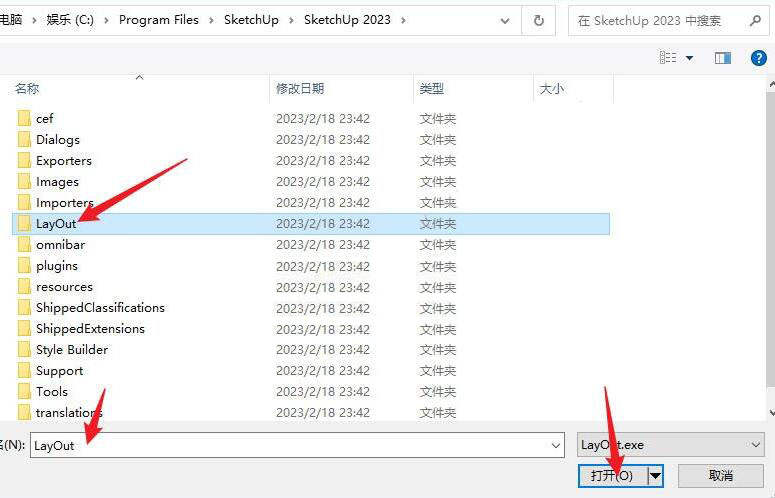Open the split arrow on 打开 button

pyautogui.click(x=655, y=476)
